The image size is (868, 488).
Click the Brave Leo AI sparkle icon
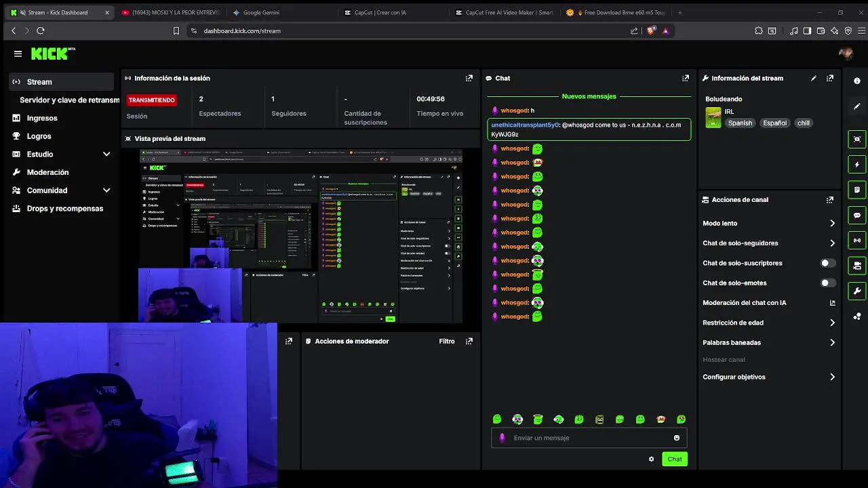click(x=834, y=30)
